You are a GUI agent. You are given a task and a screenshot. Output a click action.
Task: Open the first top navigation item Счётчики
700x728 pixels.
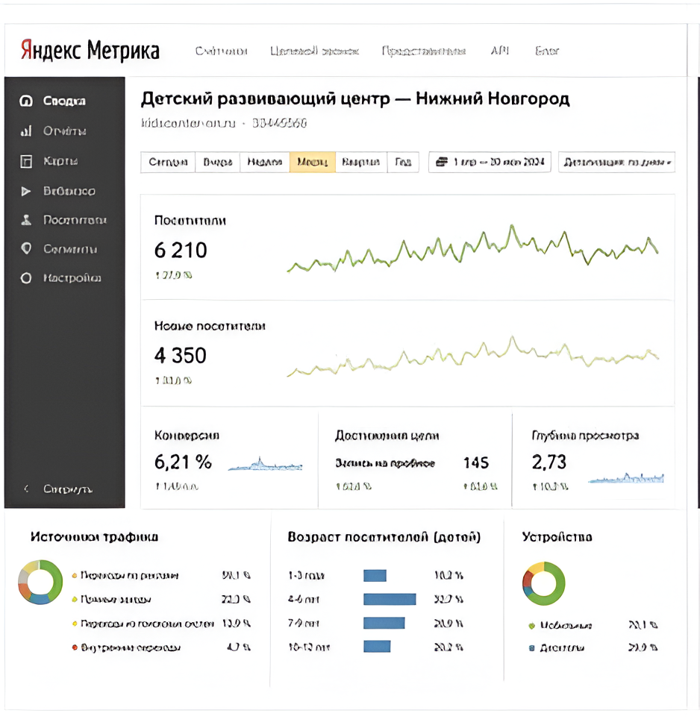coord(221,51)
